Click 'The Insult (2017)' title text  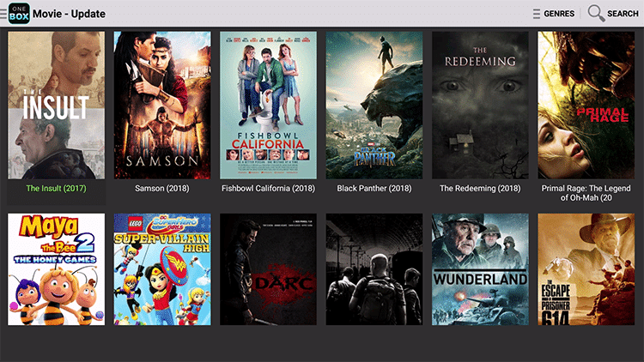57,189
